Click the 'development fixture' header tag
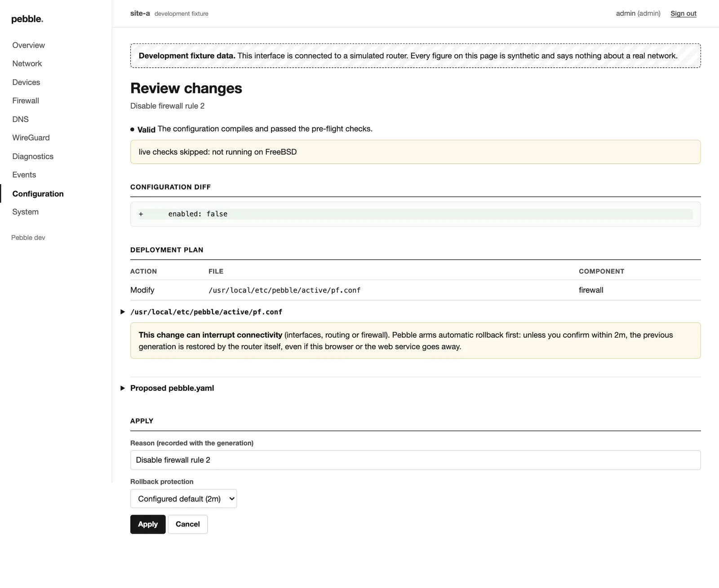This screenshot has height=588, width=719. point(182,14)
